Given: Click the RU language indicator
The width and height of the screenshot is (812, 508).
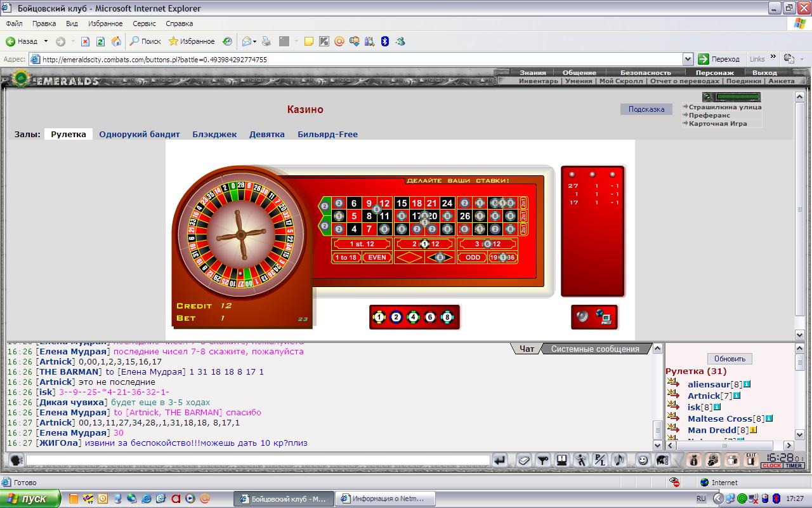Looking at the screenshot, I should point(701,498).
